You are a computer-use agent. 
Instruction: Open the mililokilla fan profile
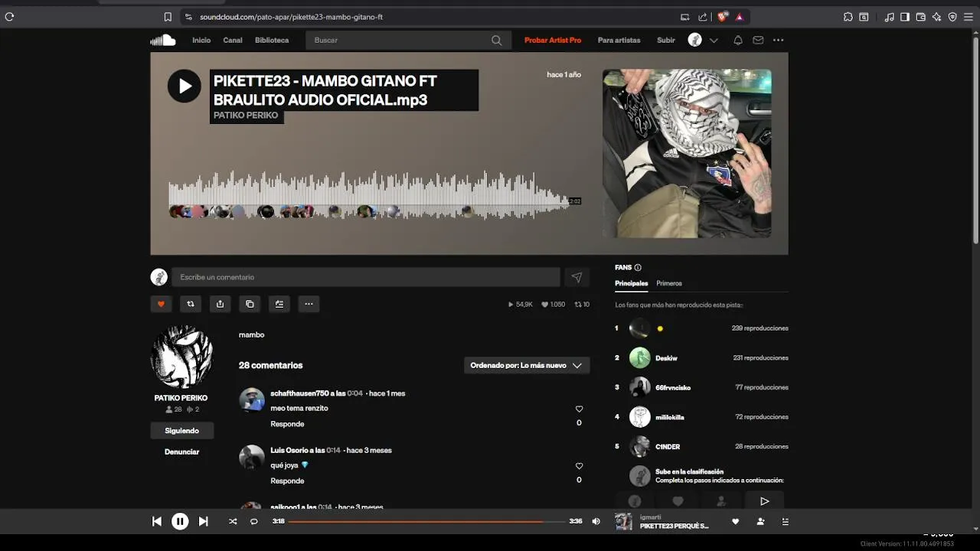(x=670, y=417)
